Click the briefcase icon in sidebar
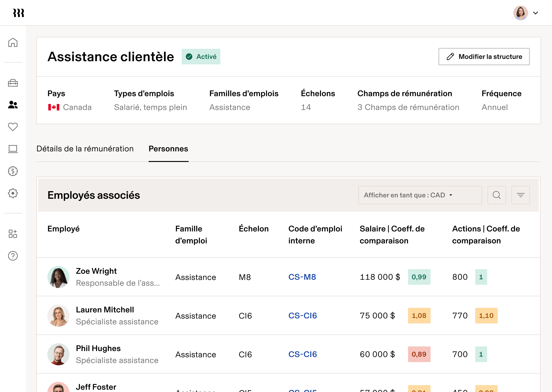The height and width of the screenshot is (392, 552). click(x=13, y=83)
